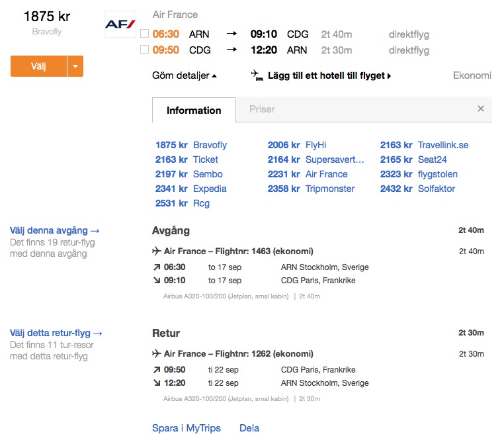Select the Information tab
The image size is (502, 448).
(x=194, y=111)
